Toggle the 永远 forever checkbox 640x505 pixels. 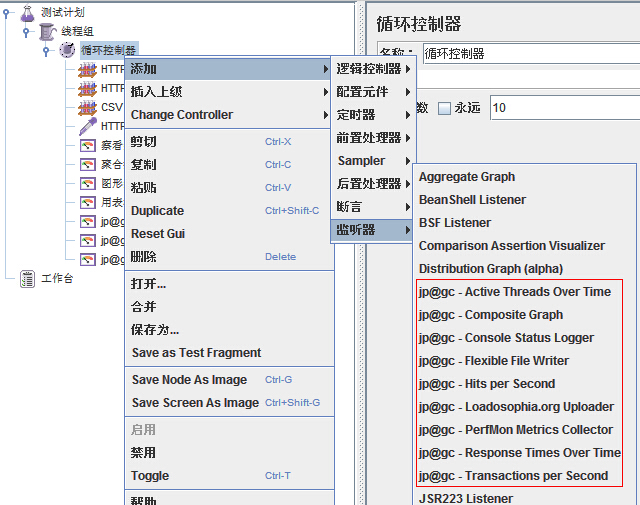point(445,108)
